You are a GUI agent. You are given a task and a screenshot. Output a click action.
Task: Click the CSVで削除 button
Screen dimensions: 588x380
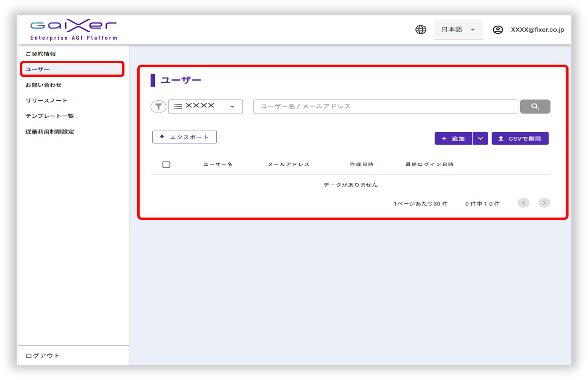tap(520, 138)
